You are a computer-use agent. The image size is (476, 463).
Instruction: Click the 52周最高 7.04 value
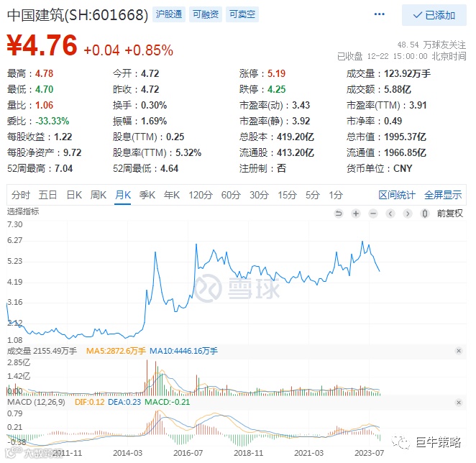click(64, 168)
